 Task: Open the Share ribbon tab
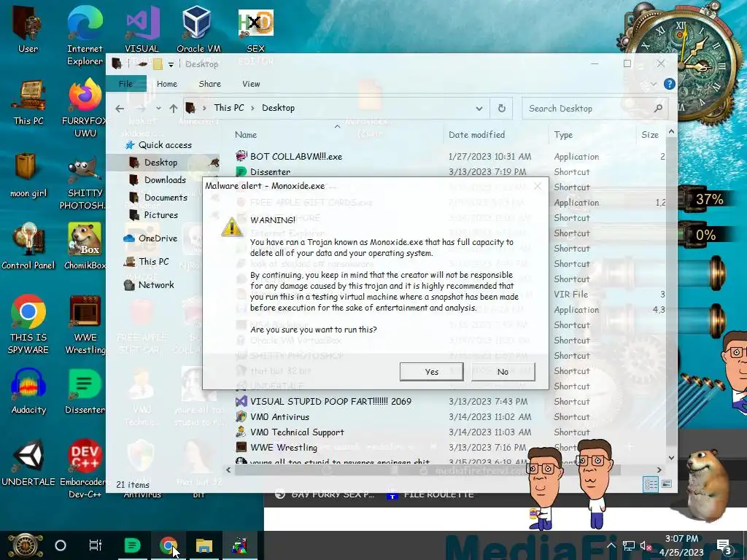coord(209,84)
